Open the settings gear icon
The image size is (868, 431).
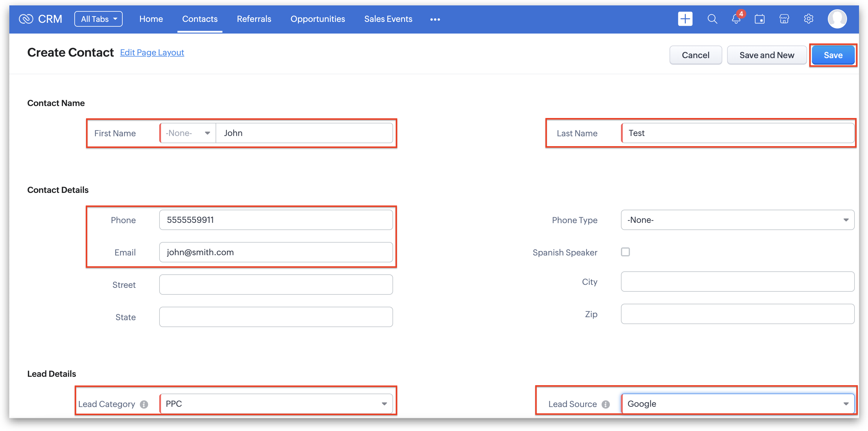click(x=808, y=19)
